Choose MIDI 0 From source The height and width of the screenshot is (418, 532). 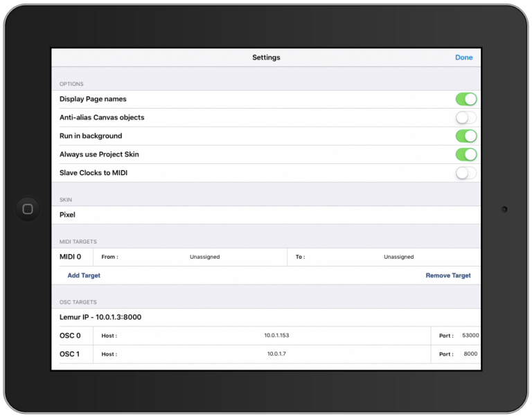tap(204, 257)
